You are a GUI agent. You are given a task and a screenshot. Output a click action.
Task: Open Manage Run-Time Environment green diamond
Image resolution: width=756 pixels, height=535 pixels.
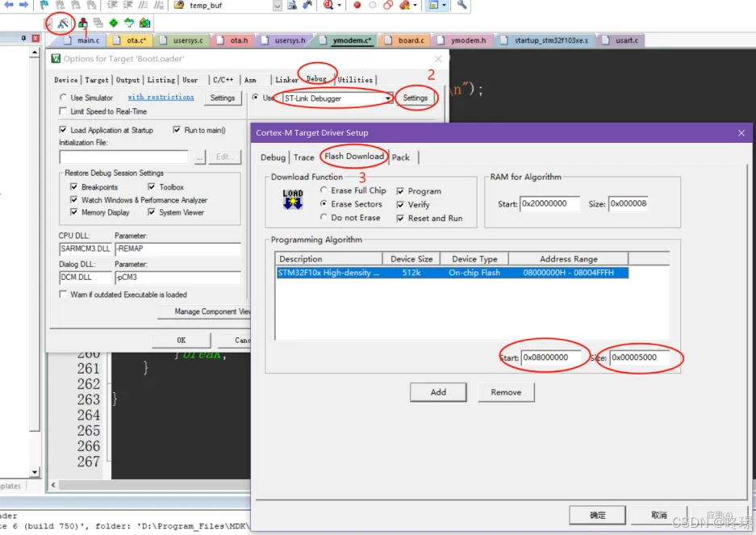point(113,23)
